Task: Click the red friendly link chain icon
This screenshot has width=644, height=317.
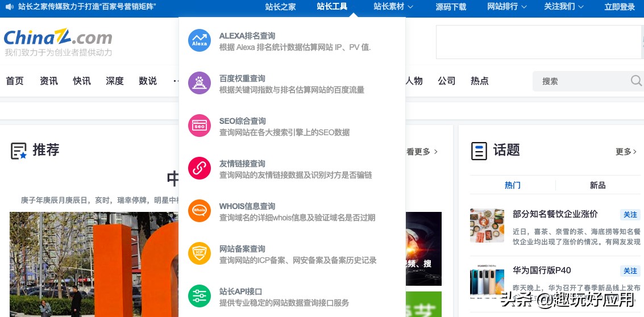Action: coord(199,168)
